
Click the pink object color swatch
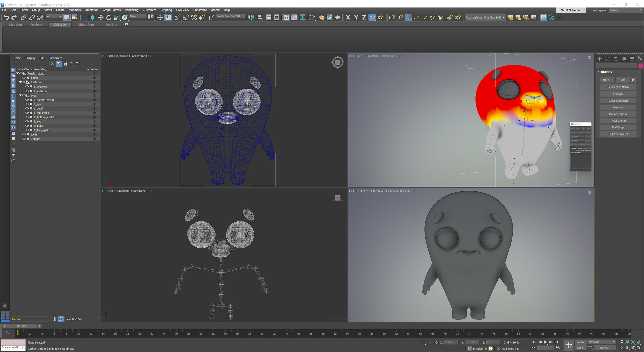pyautogui.click(x=640, y=66)
